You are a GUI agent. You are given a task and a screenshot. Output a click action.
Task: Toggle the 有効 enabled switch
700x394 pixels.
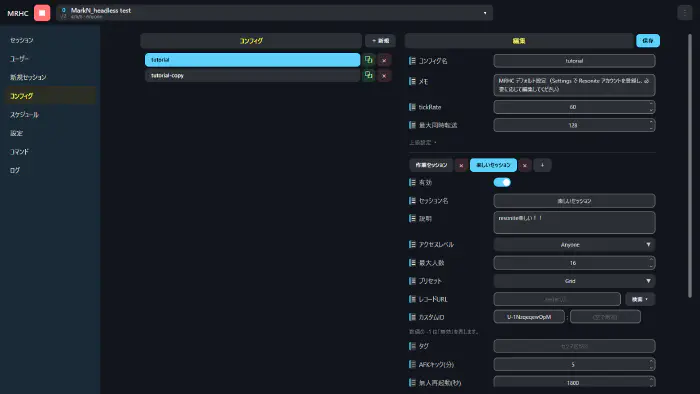pos(502,182)
